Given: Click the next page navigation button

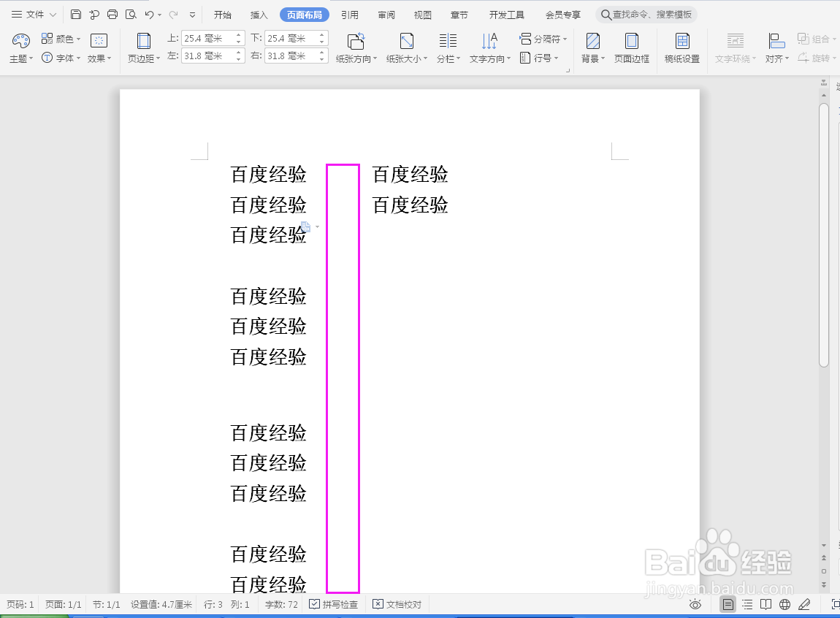Looking at the screenshot, I should click(x=824, y=584).
